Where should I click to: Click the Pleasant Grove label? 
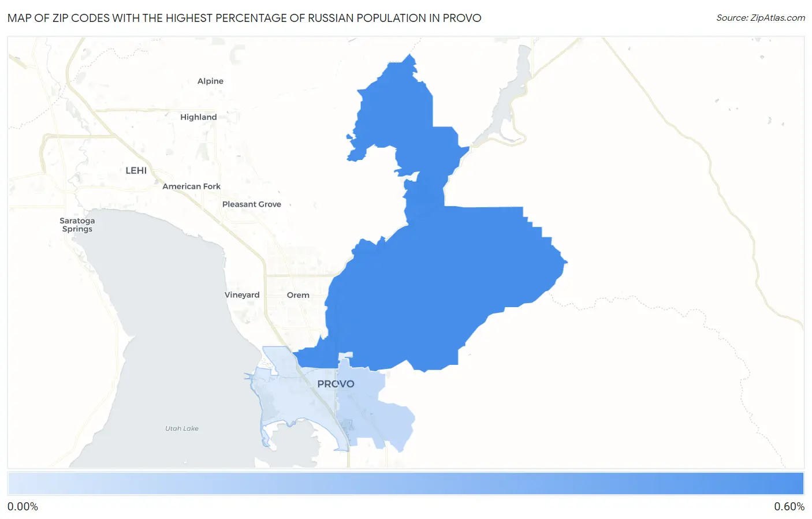251,204
